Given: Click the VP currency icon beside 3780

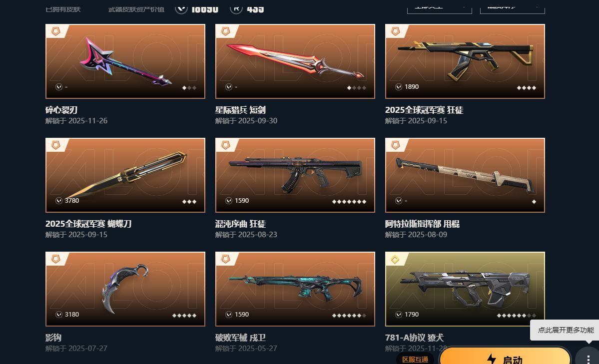Looking at the screenshot, I should (59, 201).
